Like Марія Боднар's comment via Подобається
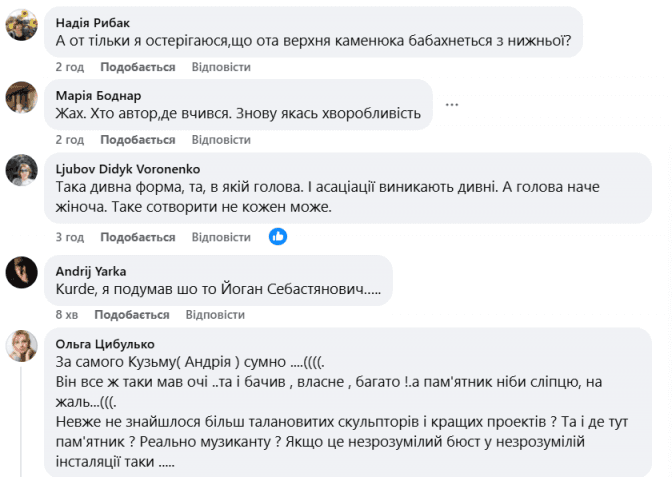 point(138,140)
